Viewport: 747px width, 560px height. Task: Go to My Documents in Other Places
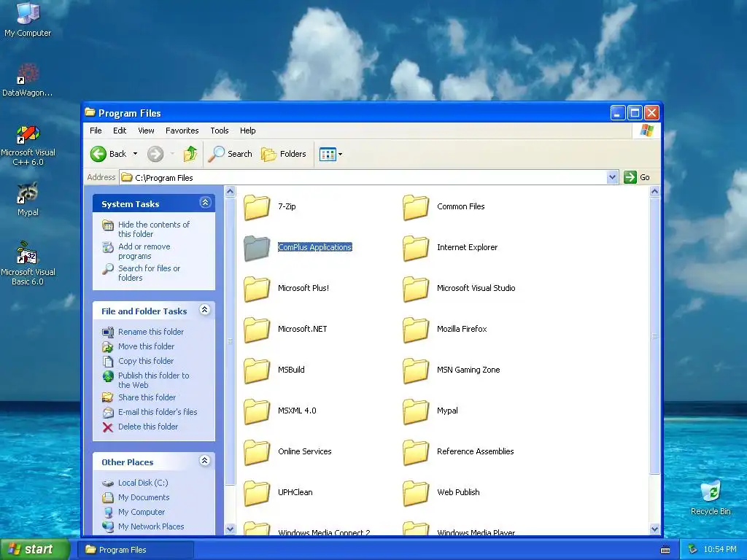tap(144, 497)
